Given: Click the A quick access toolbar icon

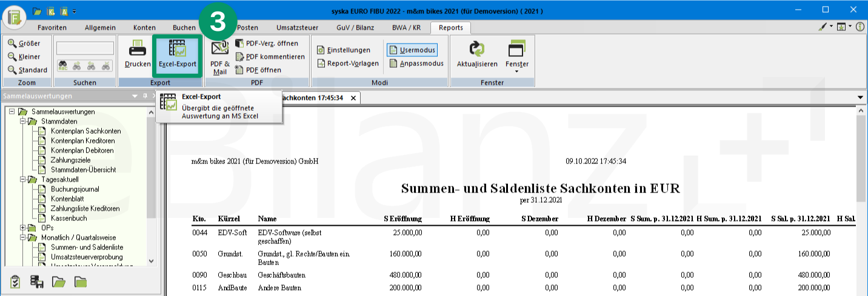Looking at the screenshot, I should click(64, 12).
